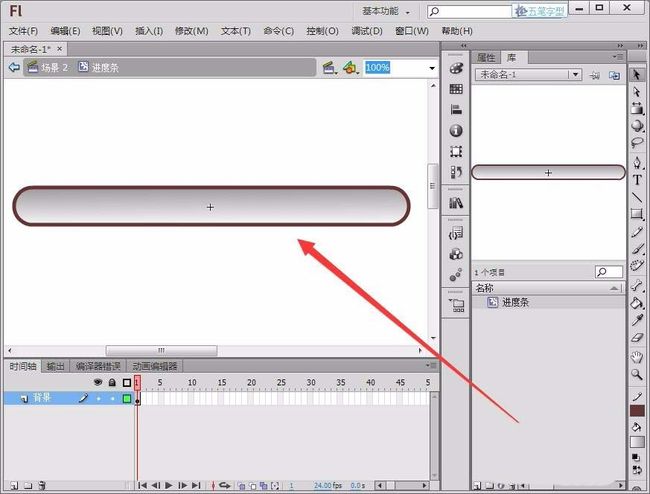Screen dimensions: 650x494
Task: Select the Selection arrow tool
Action: [637, 75]
